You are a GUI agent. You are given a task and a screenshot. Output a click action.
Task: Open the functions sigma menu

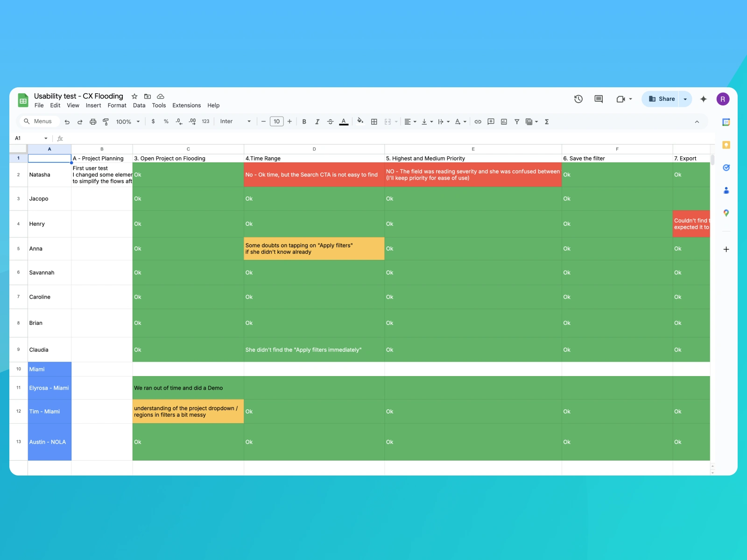pos(547,121)
